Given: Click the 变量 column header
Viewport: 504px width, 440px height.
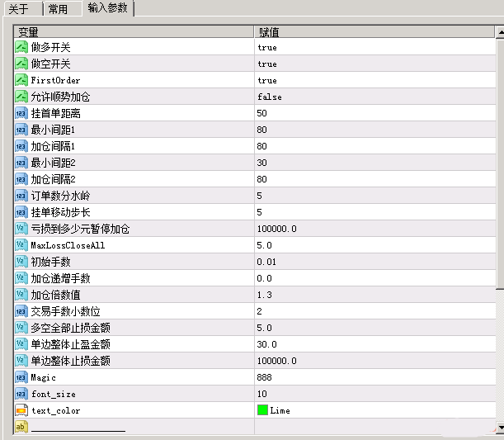Looking at the screenshot, I should pos(134,32).
